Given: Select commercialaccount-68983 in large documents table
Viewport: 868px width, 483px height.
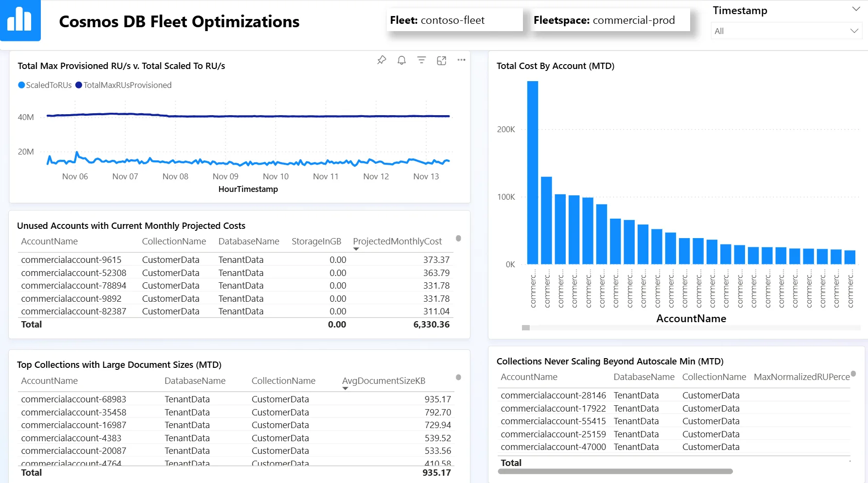Looking at the screenshot, I should coord(73,399).
